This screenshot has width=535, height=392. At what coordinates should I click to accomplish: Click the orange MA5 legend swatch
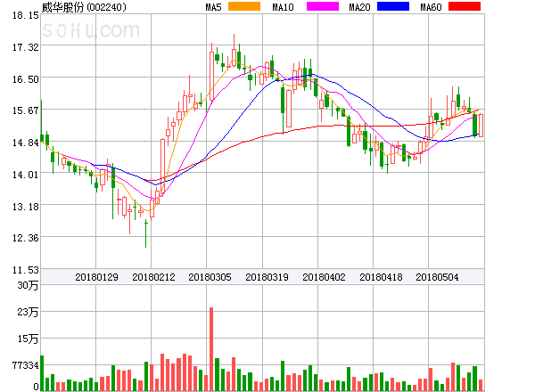pos(244,6)
